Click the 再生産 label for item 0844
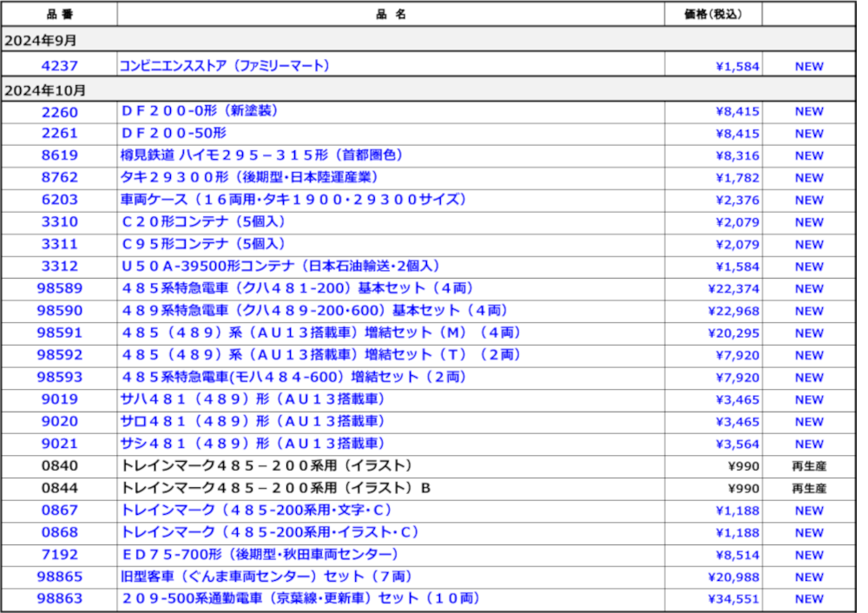868x613 pixels. point(809,489)
